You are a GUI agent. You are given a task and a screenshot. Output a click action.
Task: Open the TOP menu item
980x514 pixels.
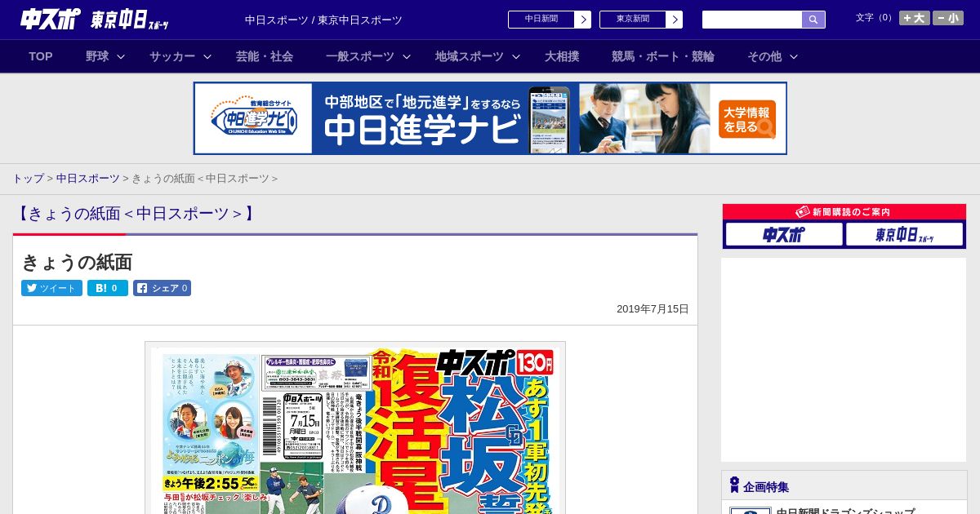(x=41, y=56)
